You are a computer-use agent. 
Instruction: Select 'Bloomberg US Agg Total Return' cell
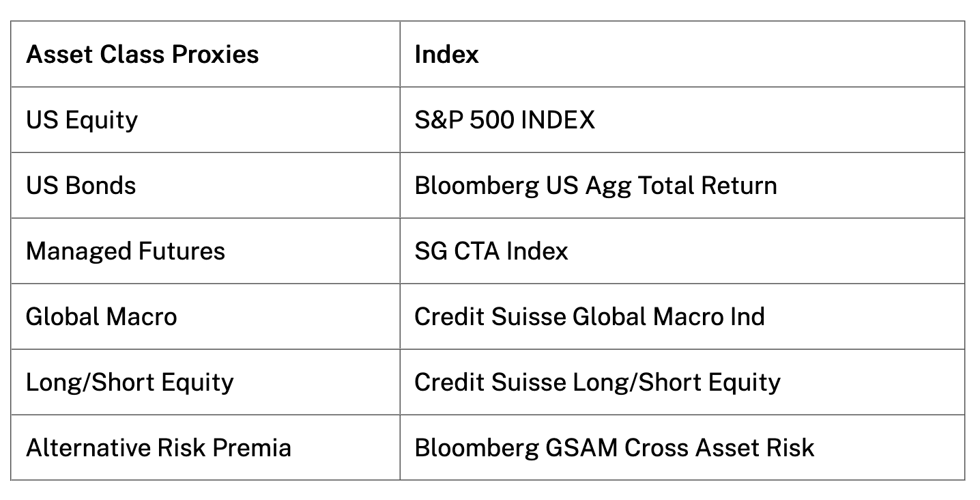(595, 186)
